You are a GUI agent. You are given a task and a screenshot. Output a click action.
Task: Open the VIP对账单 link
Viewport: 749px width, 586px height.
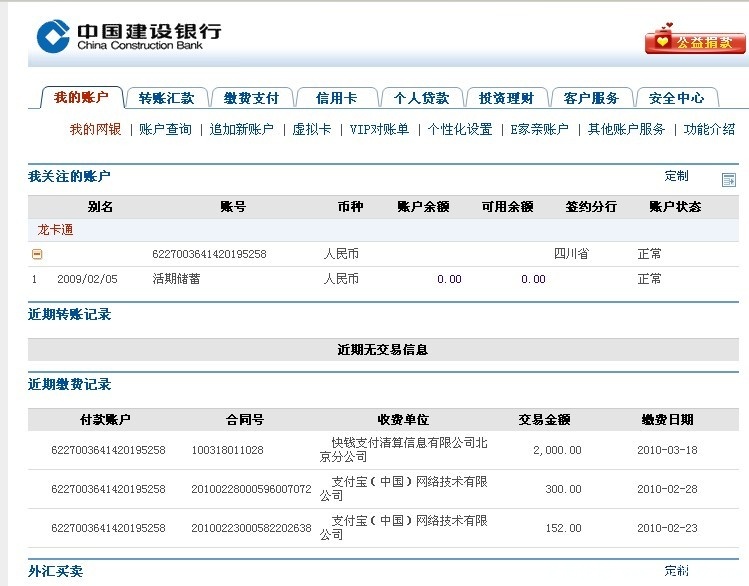[x=380, y=129]
